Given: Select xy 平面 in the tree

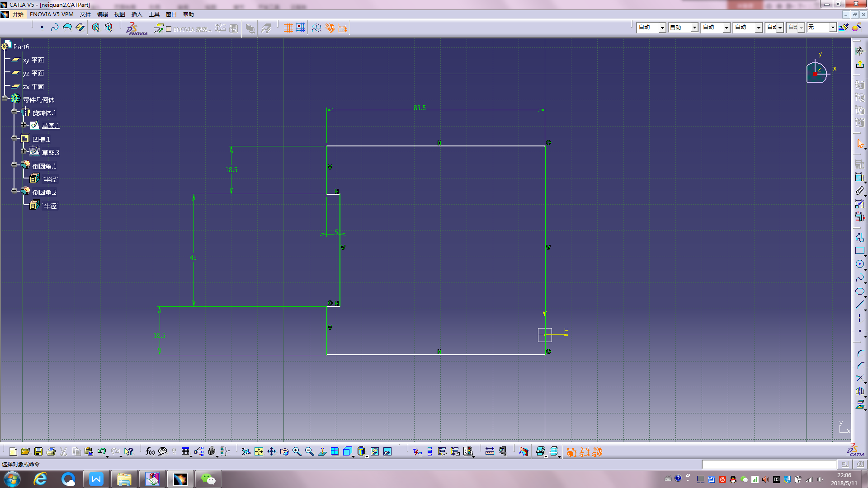Looking at the screenshot, I should pyautogui.click(x=33, y=60).
